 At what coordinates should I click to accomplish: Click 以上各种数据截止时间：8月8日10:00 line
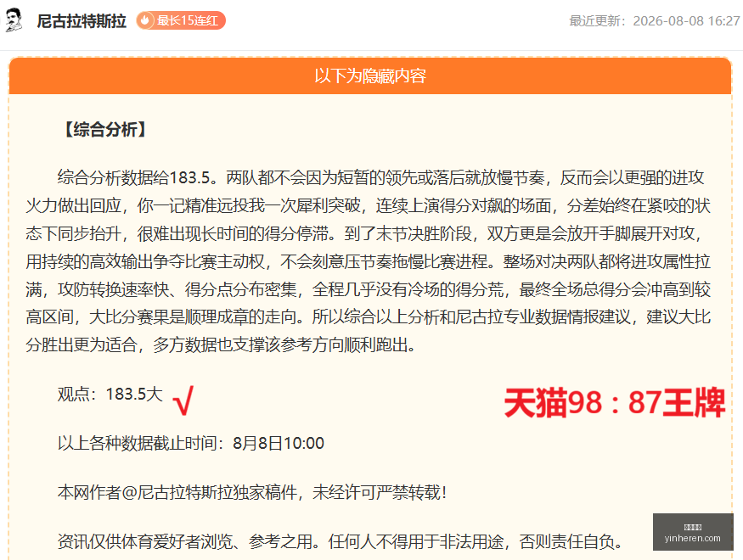coord(190,444)
